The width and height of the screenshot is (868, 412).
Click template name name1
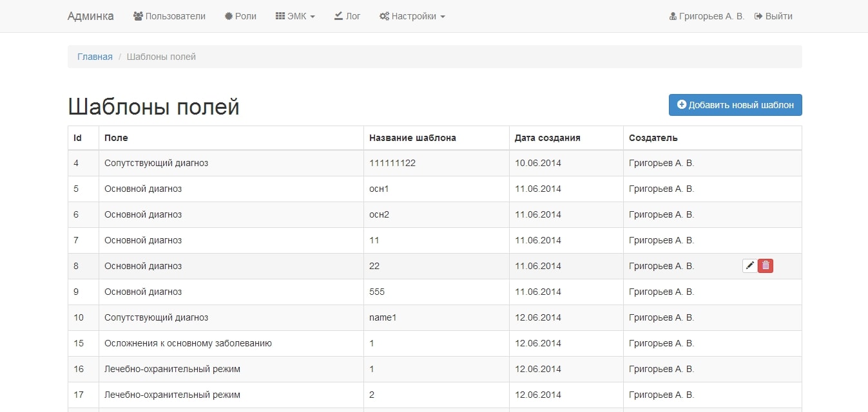pyautogui.click(x=383, y=317)
